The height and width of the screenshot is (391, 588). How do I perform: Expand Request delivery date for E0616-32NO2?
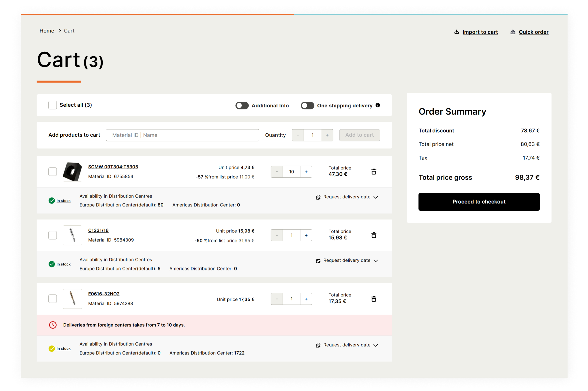click(376, 345)
